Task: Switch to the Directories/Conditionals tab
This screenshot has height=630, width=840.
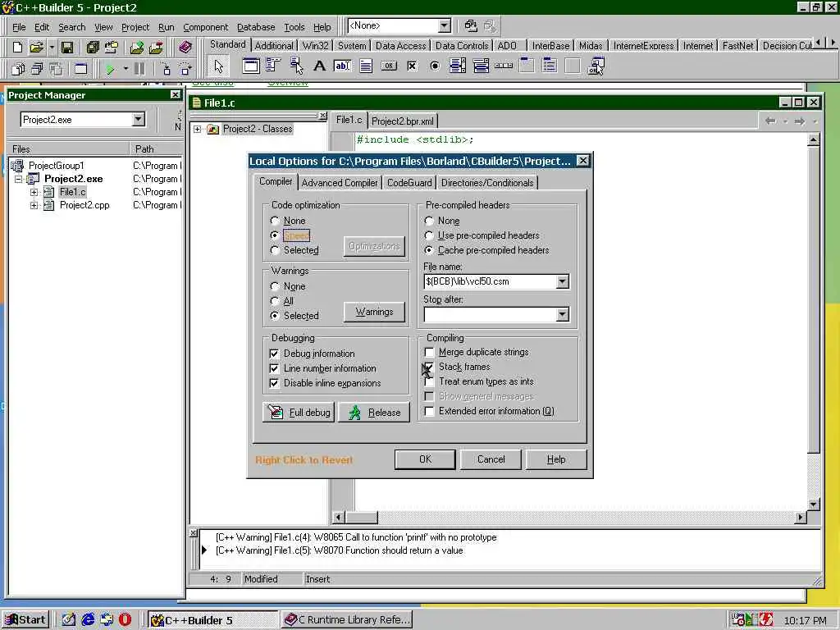Action: click(x=487, y=183)
